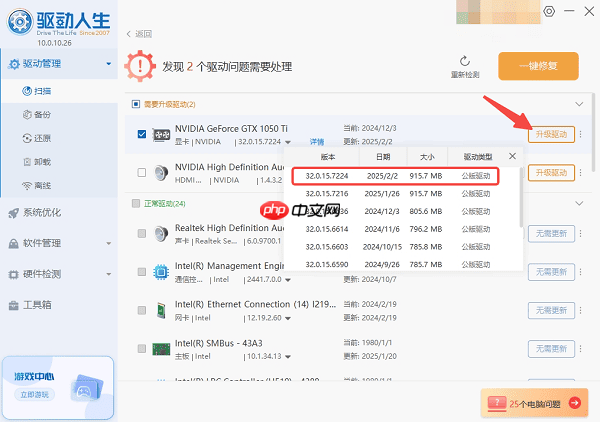This screenshot has height=422, width=600.
Task: Uncheck the NVIDIA GeForce GTX 1050 Ti checkbox
Action: 141,134
